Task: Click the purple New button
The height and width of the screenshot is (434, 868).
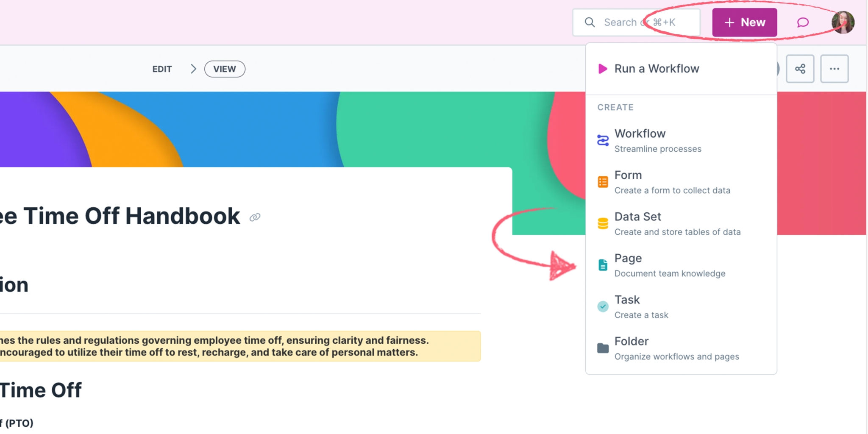Action: 745,22
